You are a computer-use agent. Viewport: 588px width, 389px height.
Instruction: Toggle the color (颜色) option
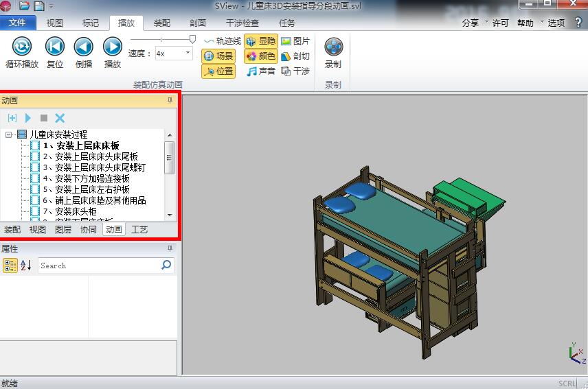point(261,56)
